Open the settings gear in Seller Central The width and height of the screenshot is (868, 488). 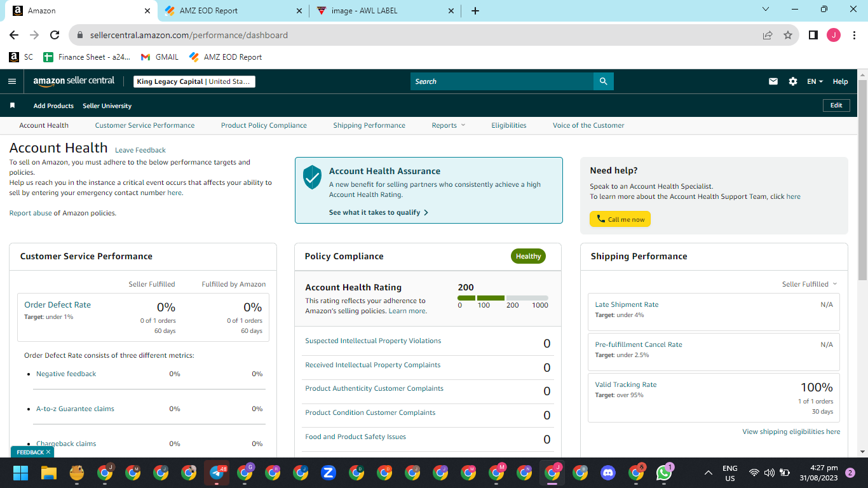(792, 81)
